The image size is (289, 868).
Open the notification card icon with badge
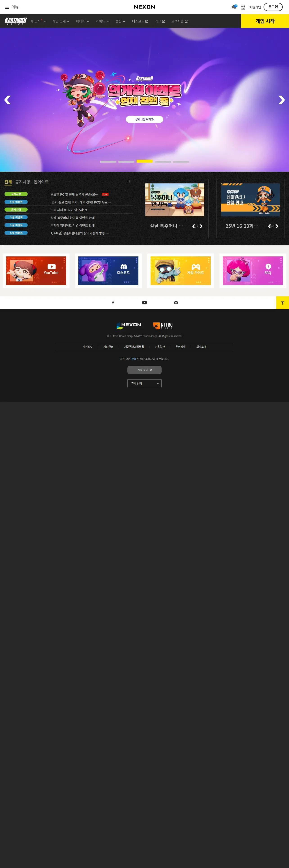[x=234, y=7]
